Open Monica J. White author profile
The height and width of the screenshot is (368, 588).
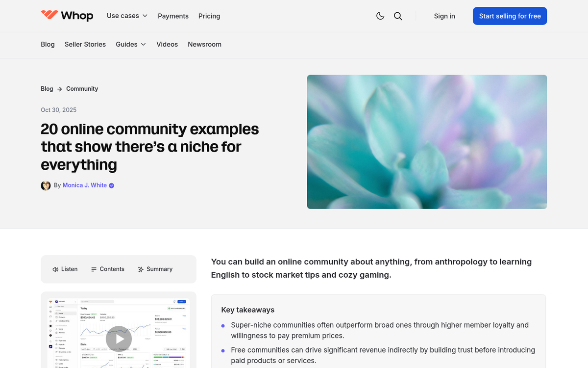(84, 185)
